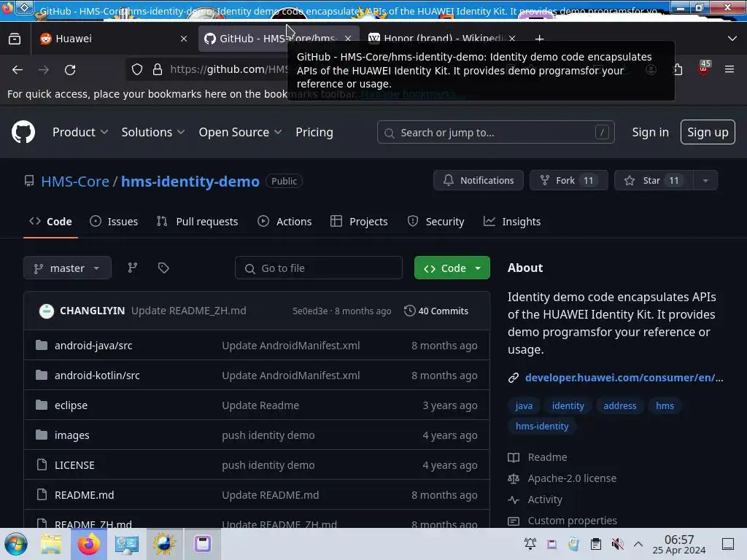Image resolution: width=747 pixels, height=560 pixels.
Task: Open the LICENSE file
Action: click(74, 465)
